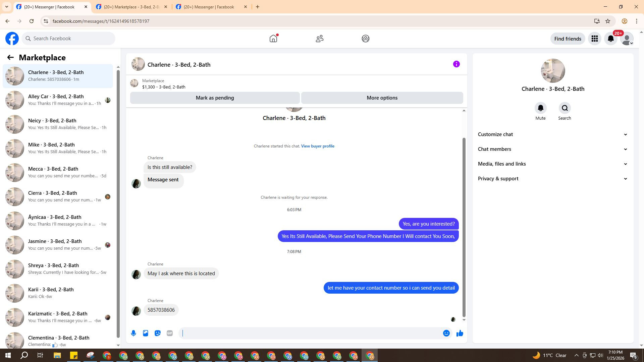Click the Search Facebook field

click(68, 39)
